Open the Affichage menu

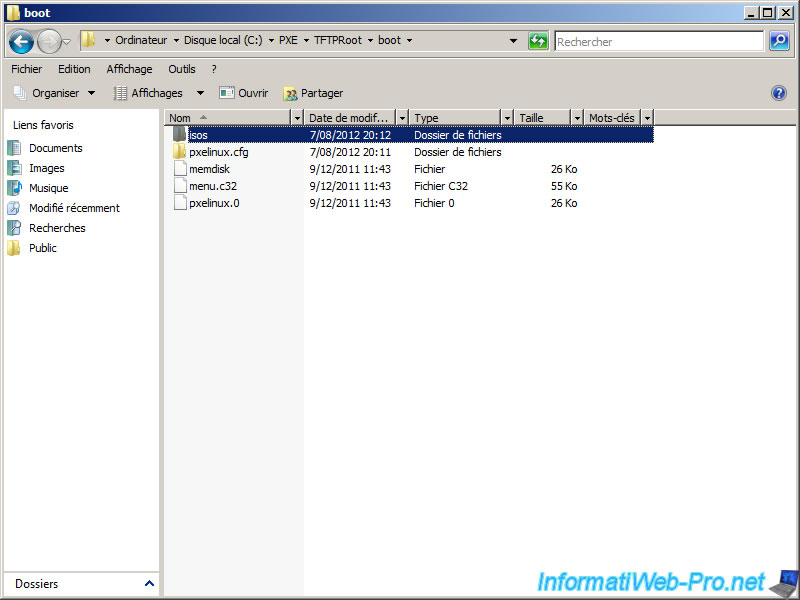pos(129,69)
